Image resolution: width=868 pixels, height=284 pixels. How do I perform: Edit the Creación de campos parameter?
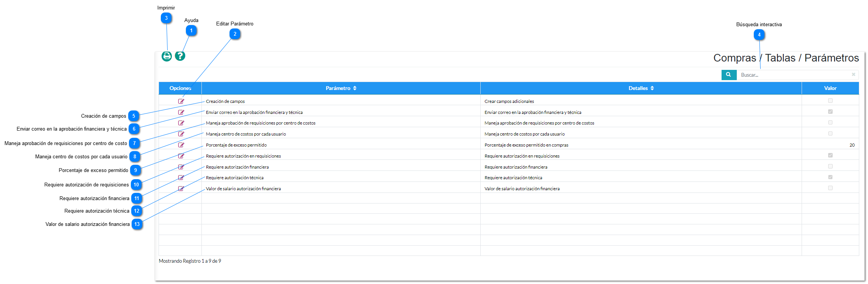coord(181,101)
